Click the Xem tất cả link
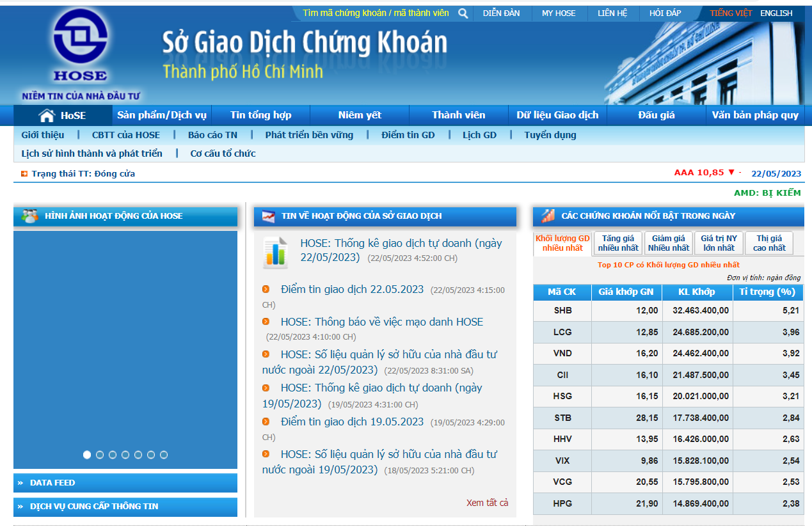The image size is (812, 529). click(488, 503)
